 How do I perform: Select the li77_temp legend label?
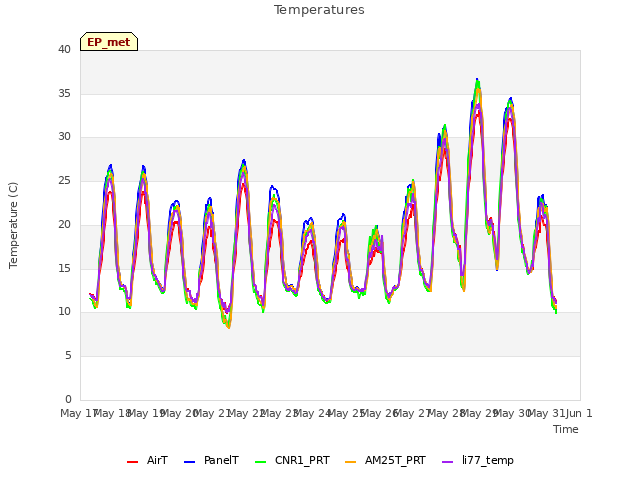tap(488, 460)
